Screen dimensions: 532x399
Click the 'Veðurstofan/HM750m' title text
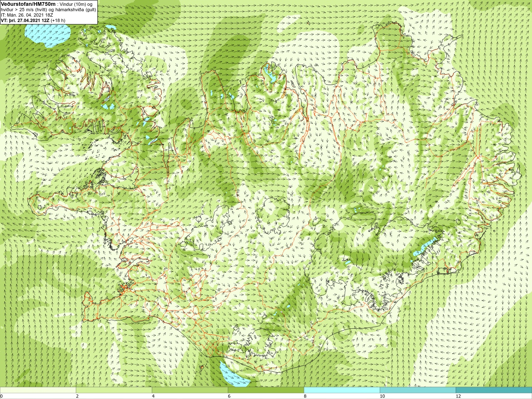click(x=28, y=4)
